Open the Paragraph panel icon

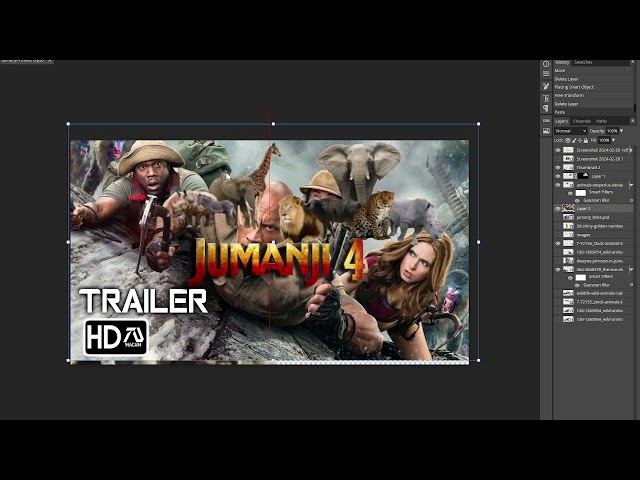[546, 108]
